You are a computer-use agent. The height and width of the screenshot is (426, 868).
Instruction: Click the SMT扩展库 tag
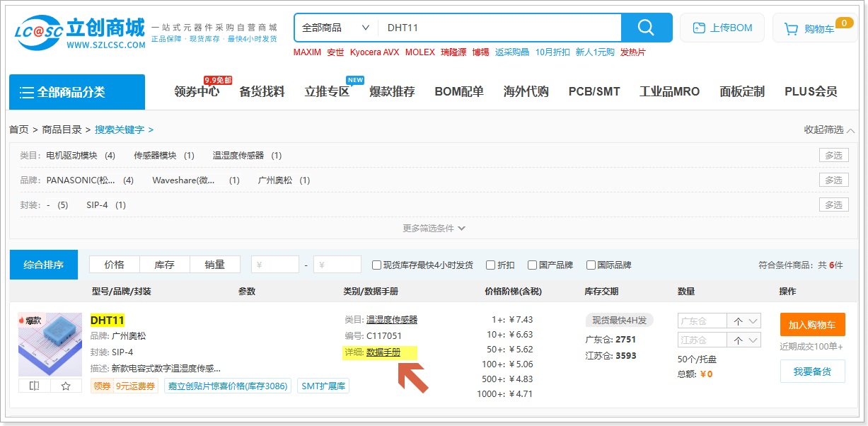(323, 386)
